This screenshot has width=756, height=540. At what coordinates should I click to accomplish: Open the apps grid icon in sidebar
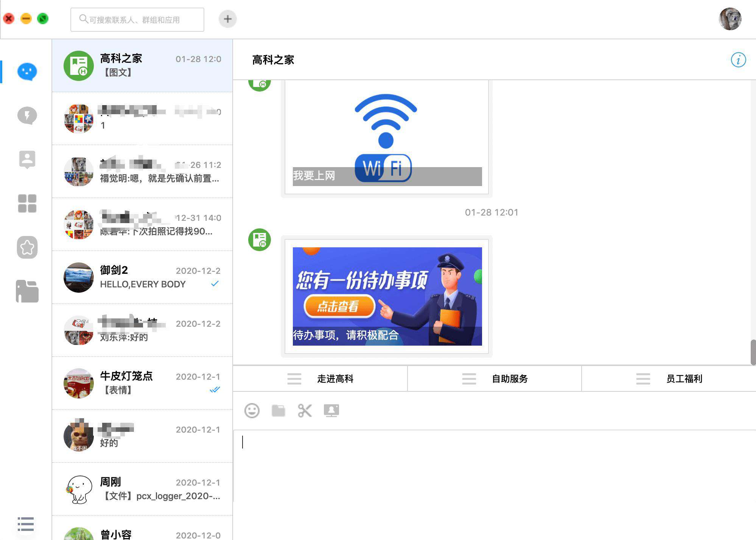(27, 203)
